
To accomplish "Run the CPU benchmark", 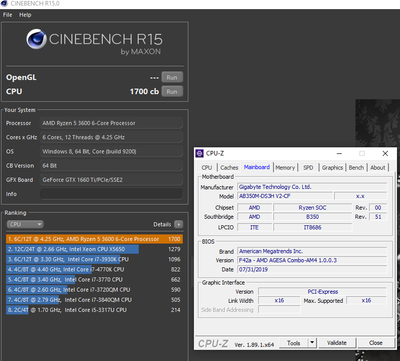I will tap(172, 91).
